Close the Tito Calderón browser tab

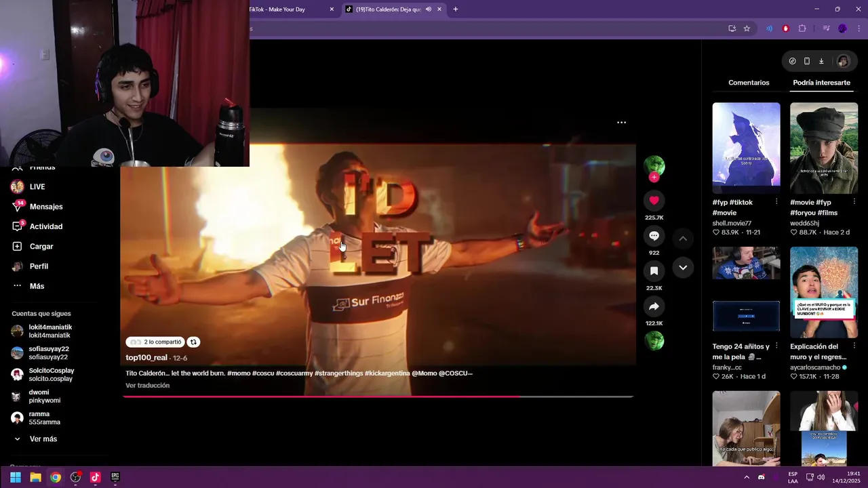click(x=439, y=9)
